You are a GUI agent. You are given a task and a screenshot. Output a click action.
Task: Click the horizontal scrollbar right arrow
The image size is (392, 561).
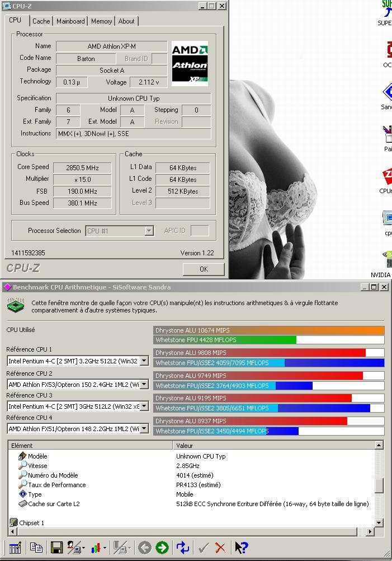[371, 532]
